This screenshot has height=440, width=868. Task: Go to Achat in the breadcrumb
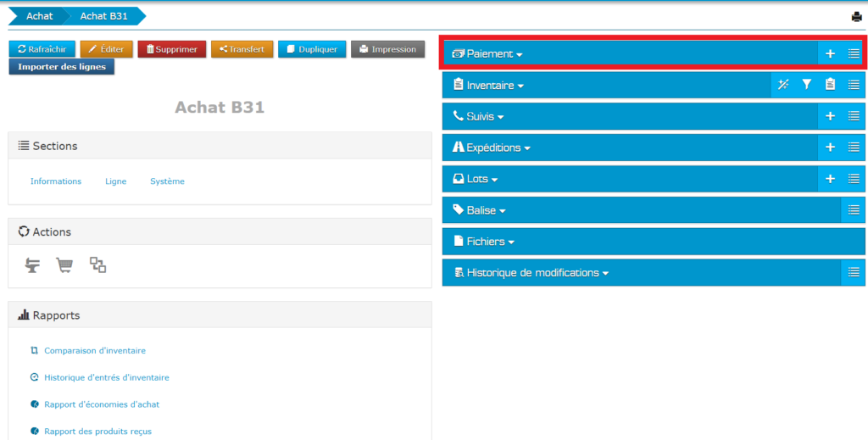(x=39, y=16)
